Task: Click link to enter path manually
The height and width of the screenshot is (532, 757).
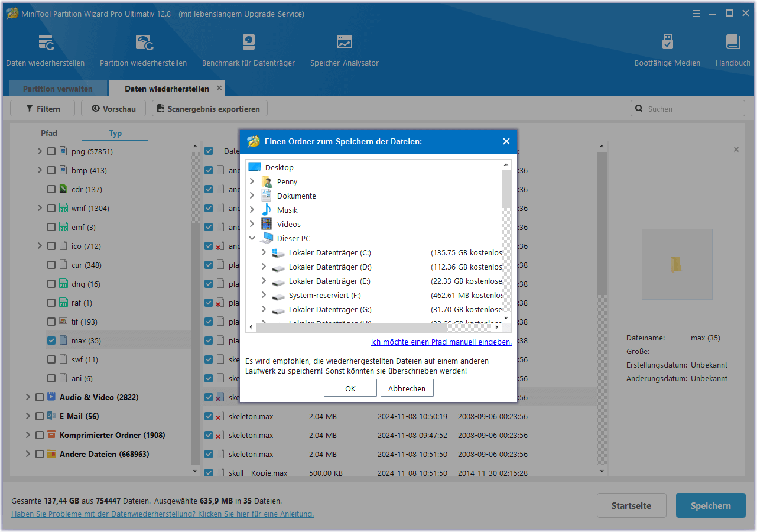Action: 441,342
